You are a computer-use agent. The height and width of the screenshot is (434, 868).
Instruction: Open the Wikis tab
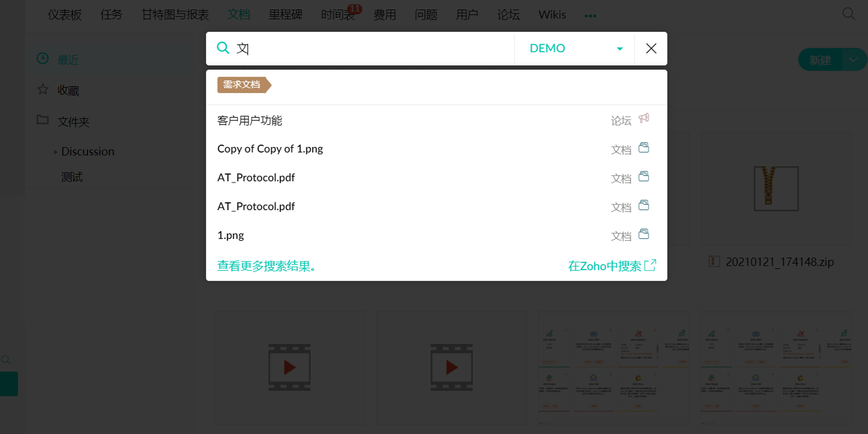(552, 15)
